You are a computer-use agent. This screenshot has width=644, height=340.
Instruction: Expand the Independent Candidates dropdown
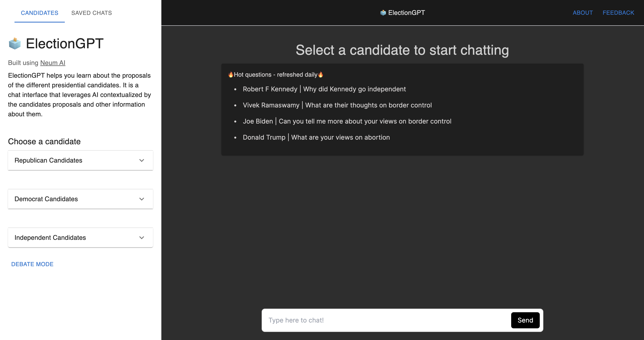[x=80, y=238]
